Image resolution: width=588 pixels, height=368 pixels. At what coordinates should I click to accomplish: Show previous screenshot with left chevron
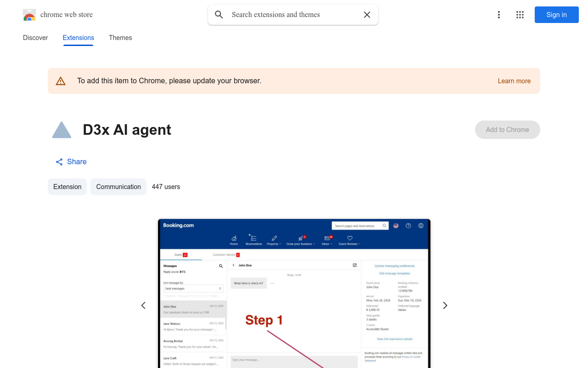[143, 305]
